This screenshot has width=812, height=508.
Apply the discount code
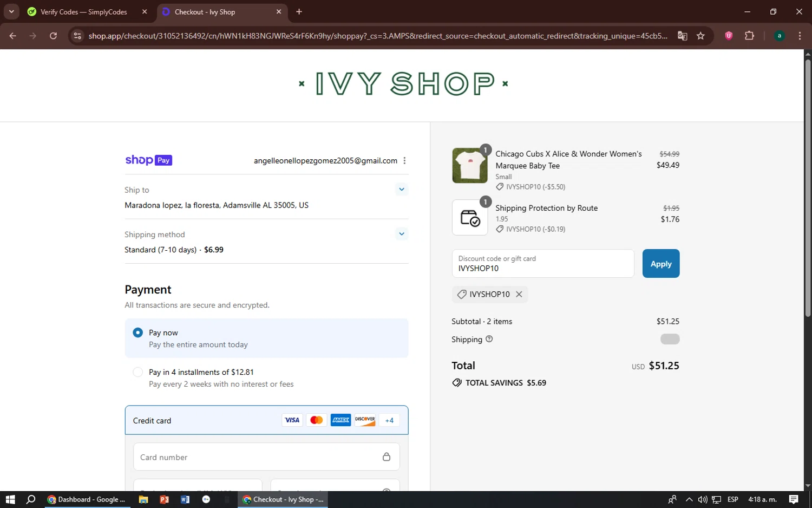(661, 264)
